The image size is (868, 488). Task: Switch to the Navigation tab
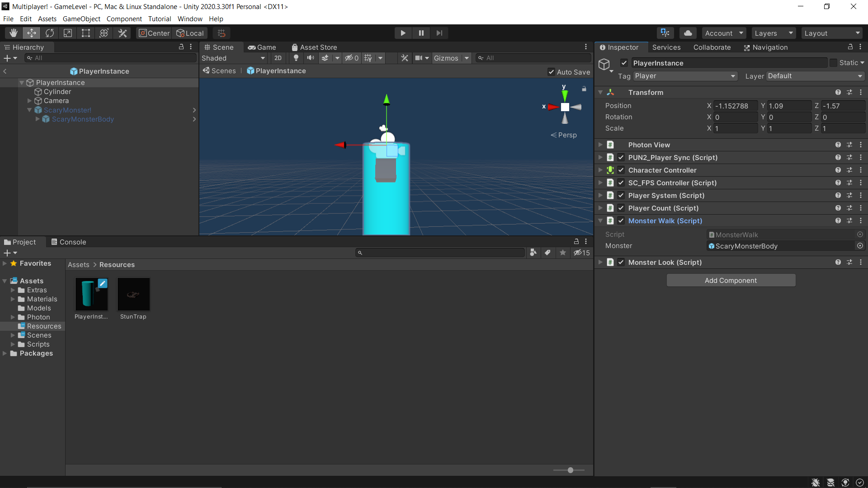[766, 47]
